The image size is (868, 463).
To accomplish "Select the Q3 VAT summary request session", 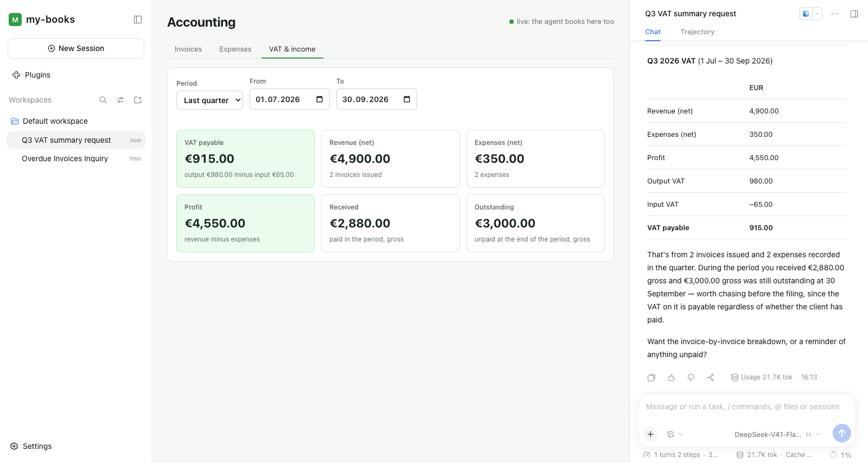I will click(x=76, y=140).
